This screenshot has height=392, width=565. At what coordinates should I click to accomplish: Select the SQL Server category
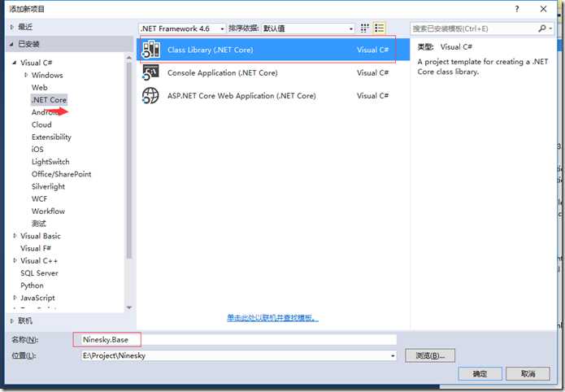(x=39, y=273)
